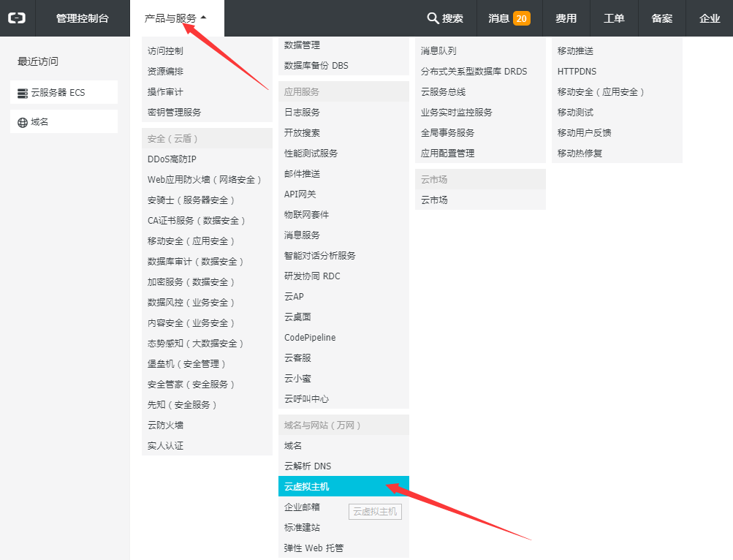
Task: Open 安骑士（服务器安全）
Action: click(191, 200)
